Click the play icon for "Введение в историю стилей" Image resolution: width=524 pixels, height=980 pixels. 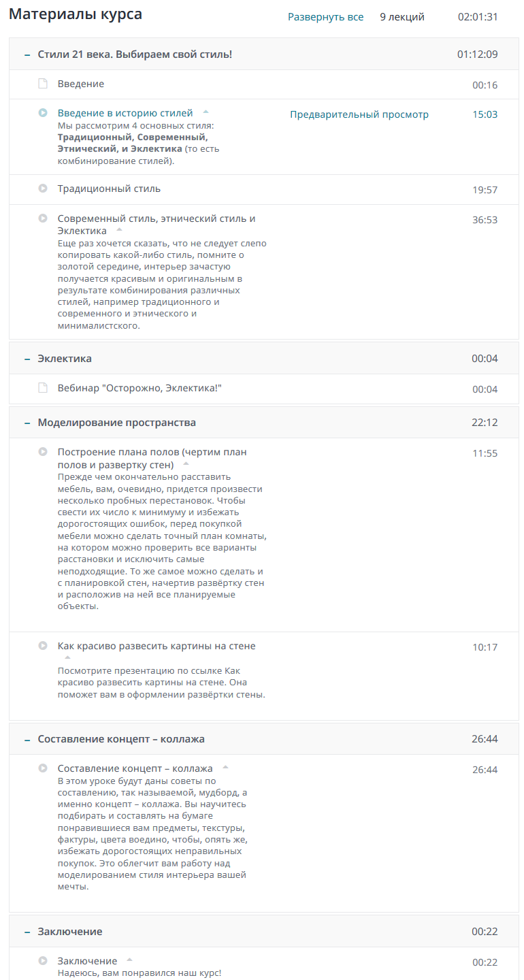(x=42, y=112)
